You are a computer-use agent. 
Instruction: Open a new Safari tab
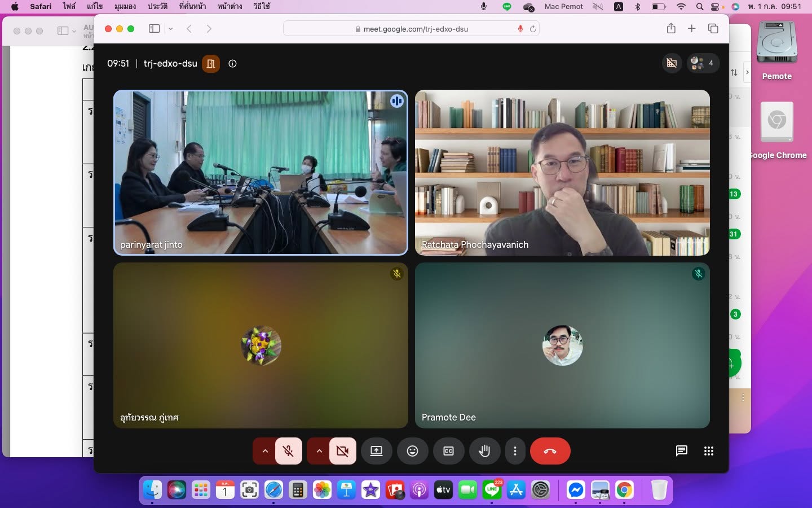[x=692, y=29]
